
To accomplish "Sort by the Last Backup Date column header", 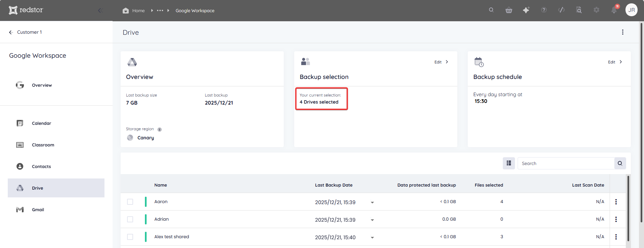I will point(334,185).
